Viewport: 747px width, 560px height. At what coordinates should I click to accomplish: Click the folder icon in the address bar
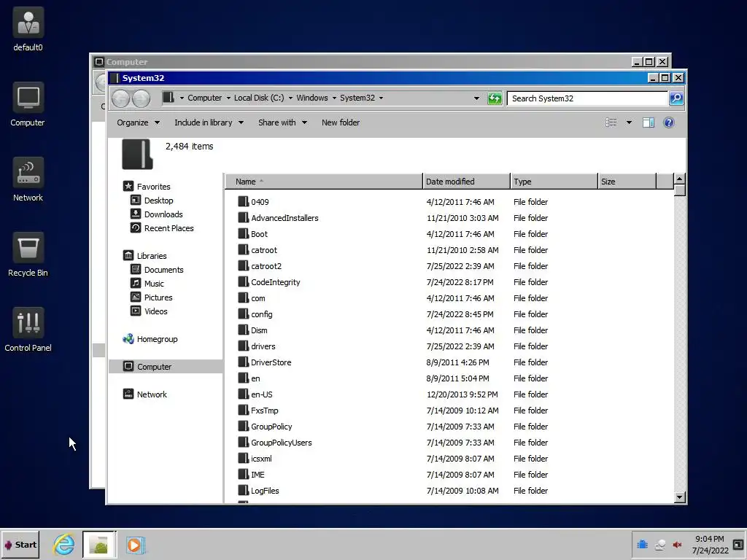click(169, 98)
